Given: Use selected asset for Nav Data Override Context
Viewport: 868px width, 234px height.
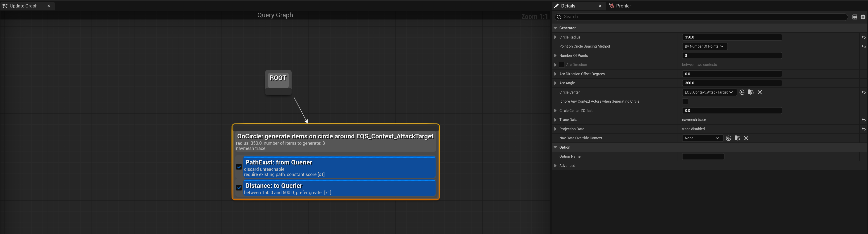Looking at the screenshot, I should 729,138.
